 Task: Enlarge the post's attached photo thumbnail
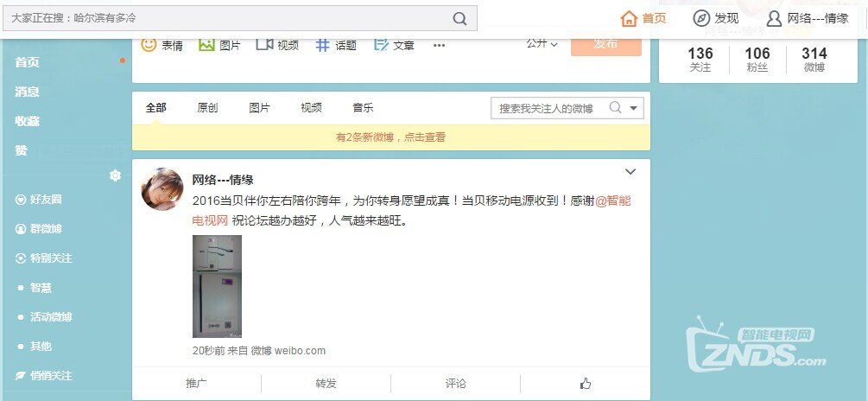pos(217,286)
